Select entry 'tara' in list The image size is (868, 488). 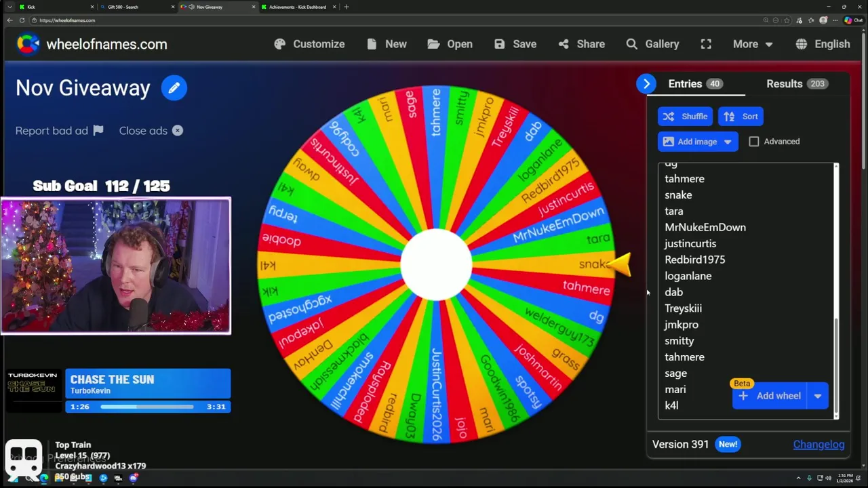(673, 211)
